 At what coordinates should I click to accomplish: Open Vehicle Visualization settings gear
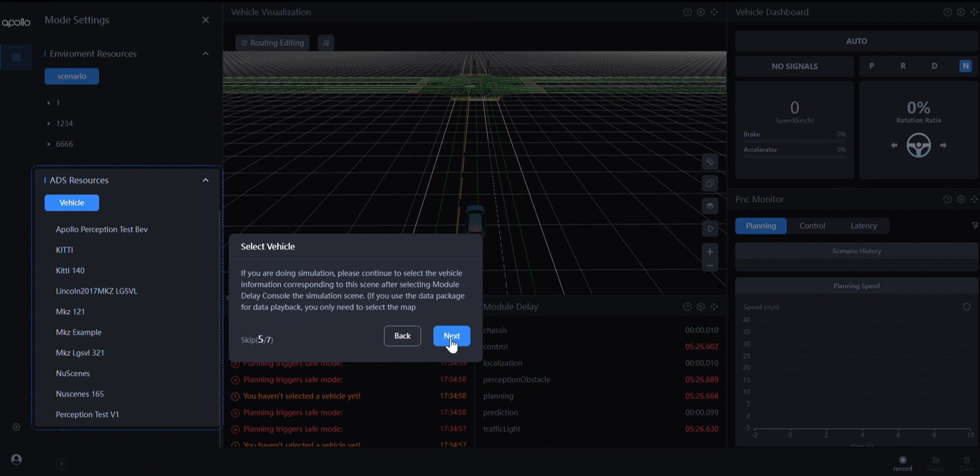tap(701, 12)
